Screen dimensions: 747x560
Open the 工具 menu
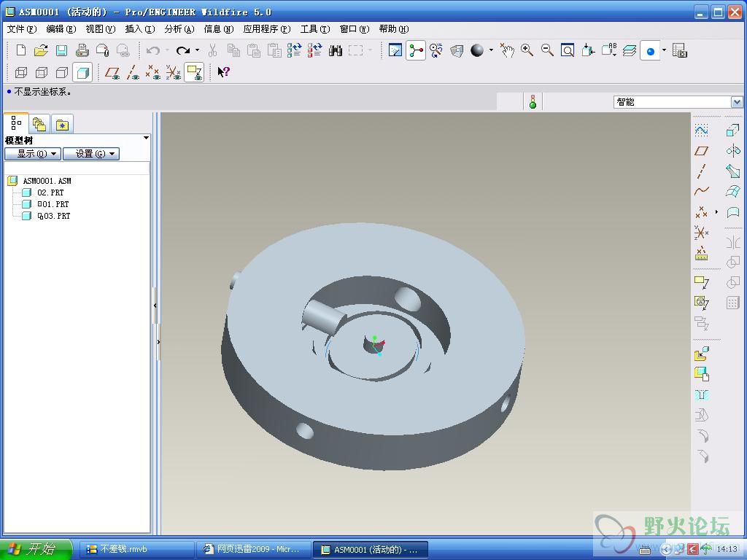315,29
